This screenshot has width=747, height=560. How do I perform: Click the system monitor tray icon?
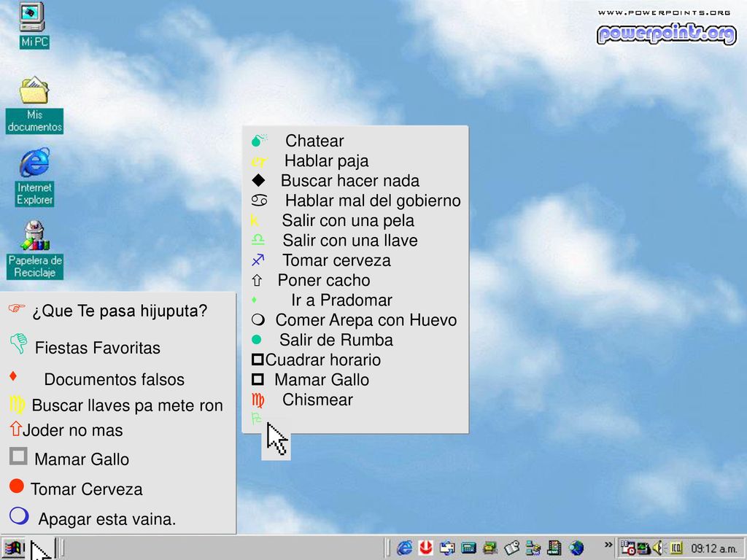click(x=643, y=548)
